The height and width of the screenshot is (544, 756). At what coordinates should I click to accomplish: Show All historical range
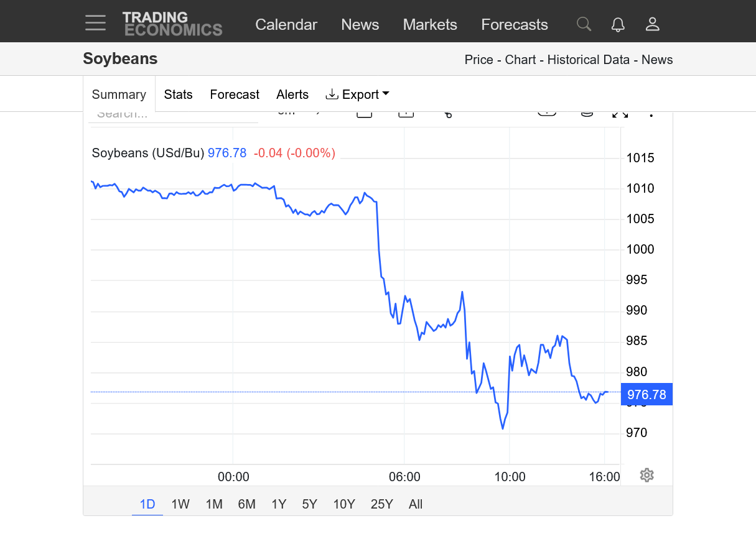[416, 504]
